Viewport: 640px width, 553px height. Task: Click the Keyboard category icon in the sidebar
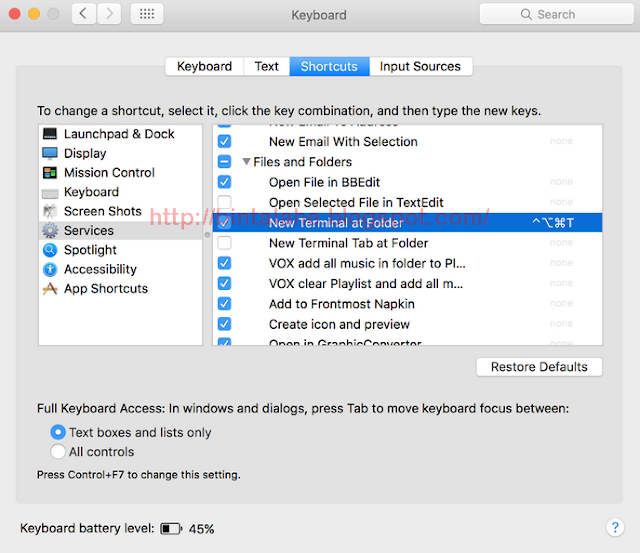click(x=50, y=193)
